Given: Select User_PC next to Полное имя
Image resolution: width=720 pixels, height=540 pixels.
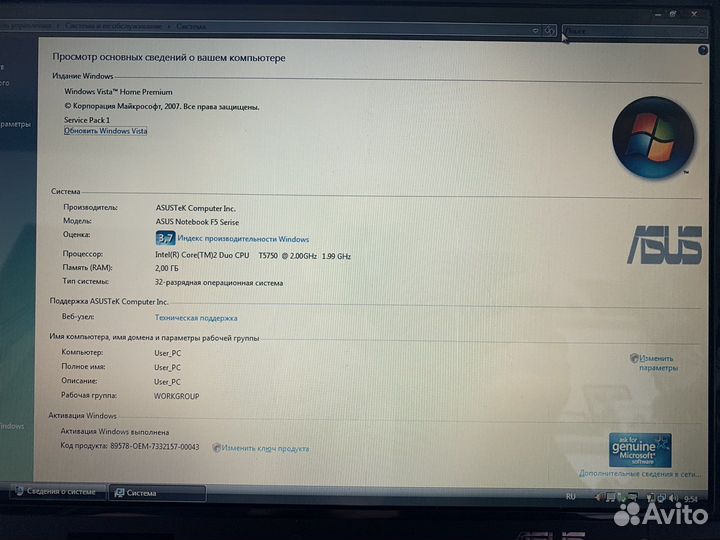Looking at the screenshot, I should [168, 367].
